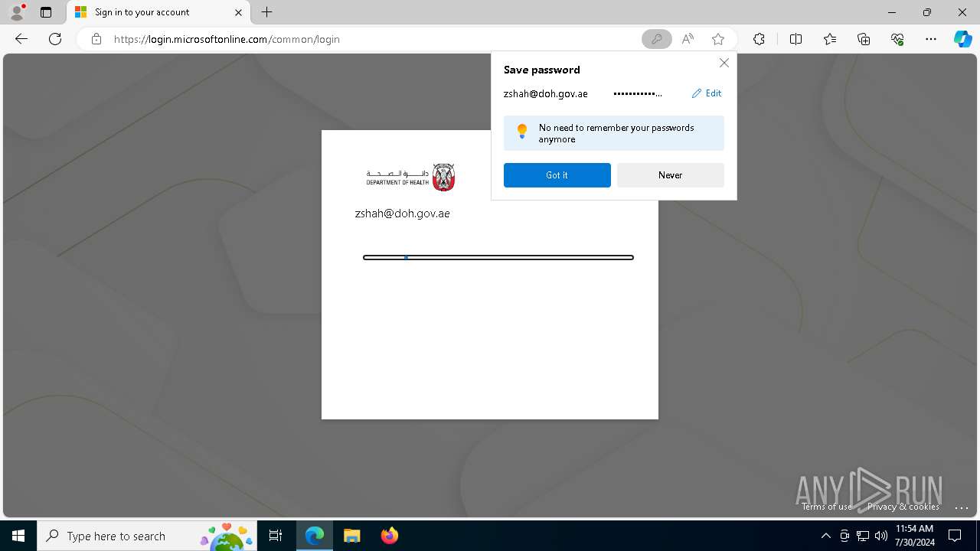Add this page to favorites star

[x=718, y=39]
